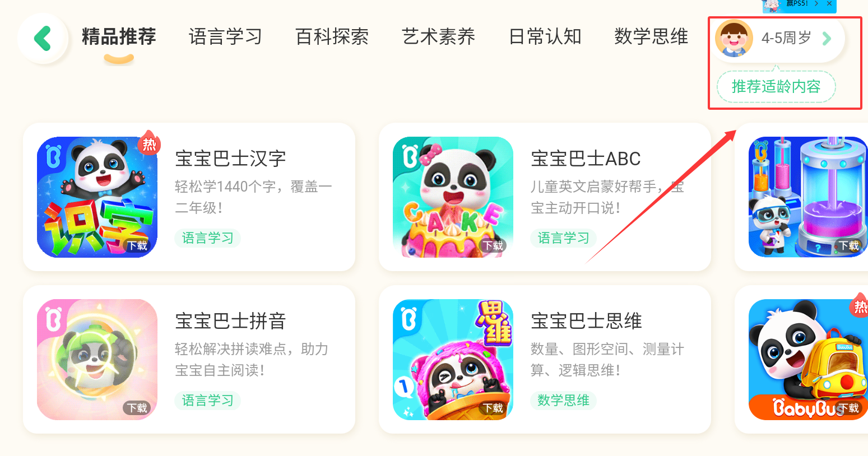The image size is (868, 456).
Task: Close the PS5 ad banner at top
Action: point(829,4)
